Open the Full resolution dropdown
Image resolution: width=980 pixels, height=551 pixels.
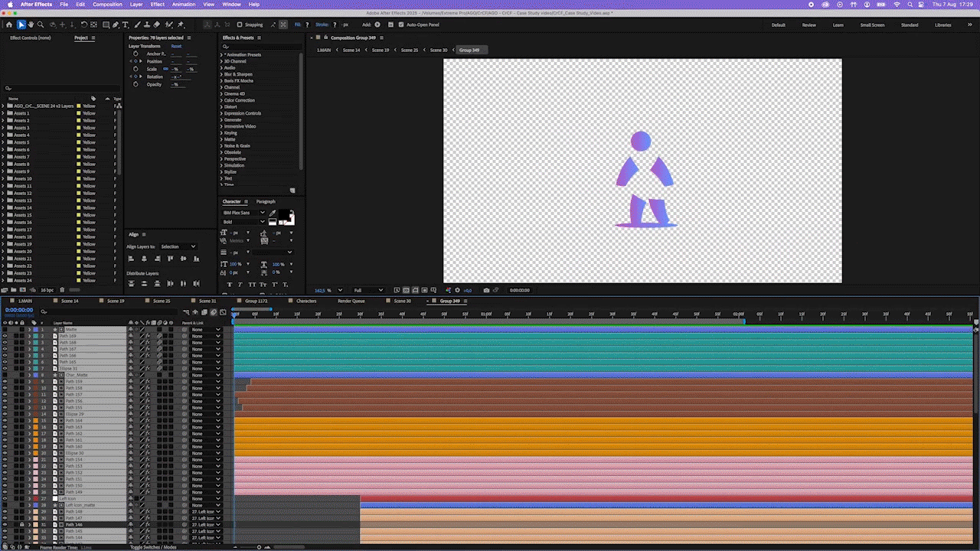[x=367, y=290]
